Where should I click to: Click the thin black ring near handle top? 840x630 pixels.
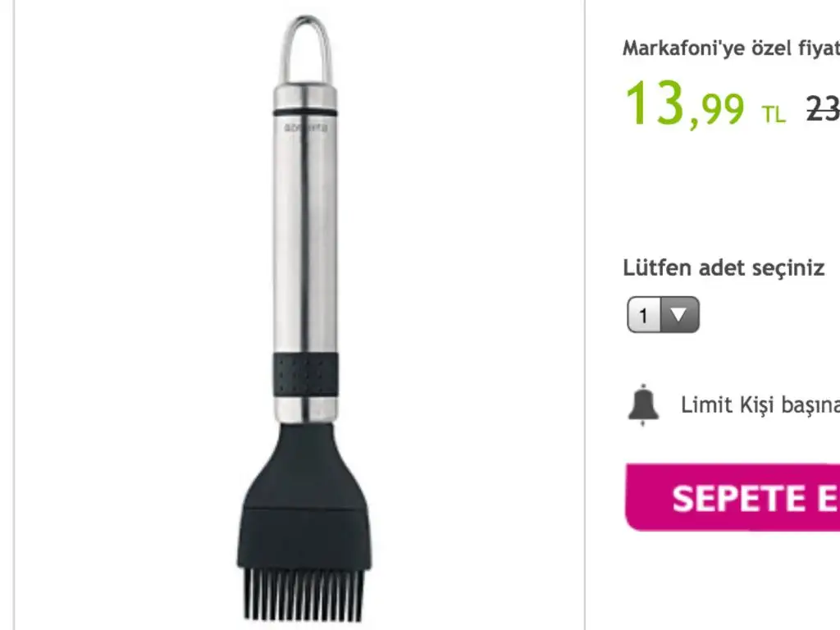(305, 112)
